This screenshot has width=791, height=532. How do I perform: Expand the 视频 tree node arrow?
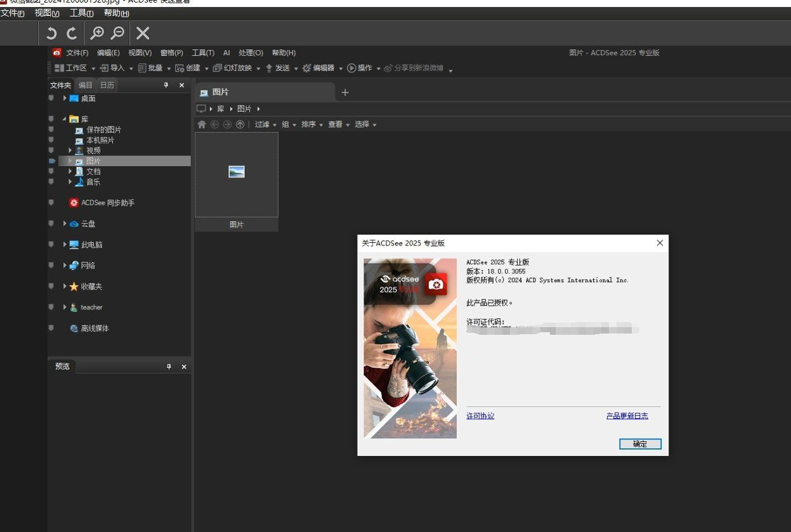tap(70, 150)
